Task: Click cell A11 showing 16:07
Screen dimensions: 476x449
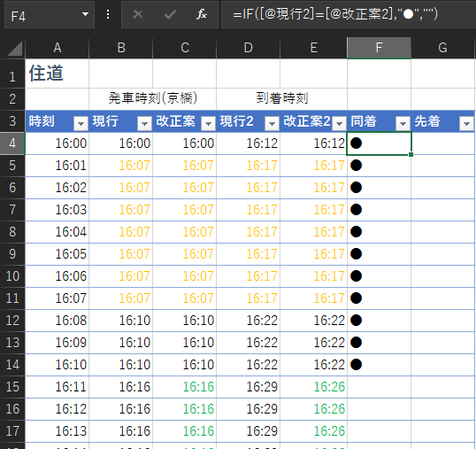Action: click(x=58, y=298)
